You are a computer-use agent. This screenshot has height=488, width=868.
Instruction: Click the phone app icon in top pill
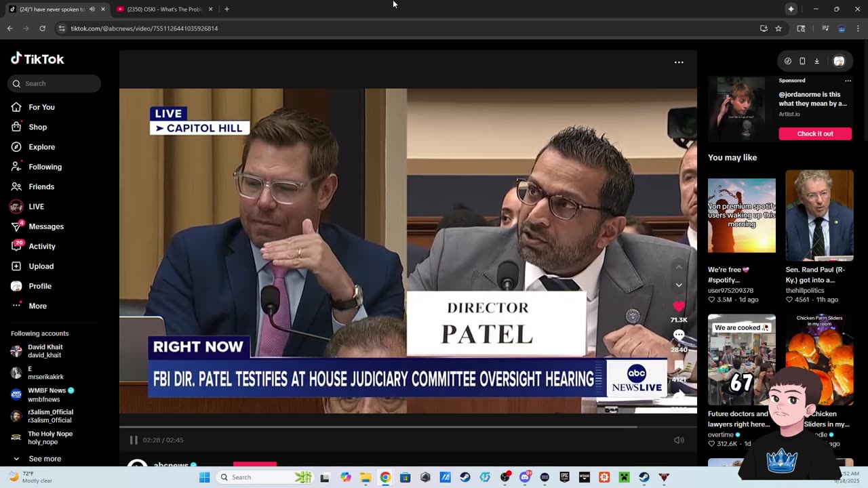tap(802, 61)
